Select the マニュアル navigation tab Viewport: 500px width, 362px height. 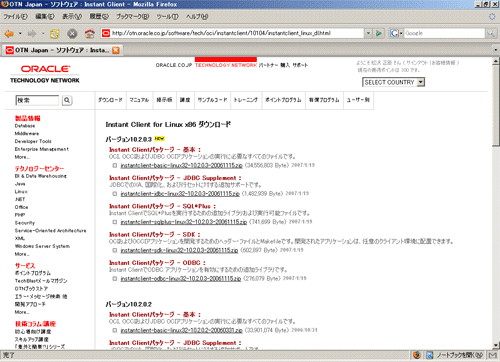point(139,100)
